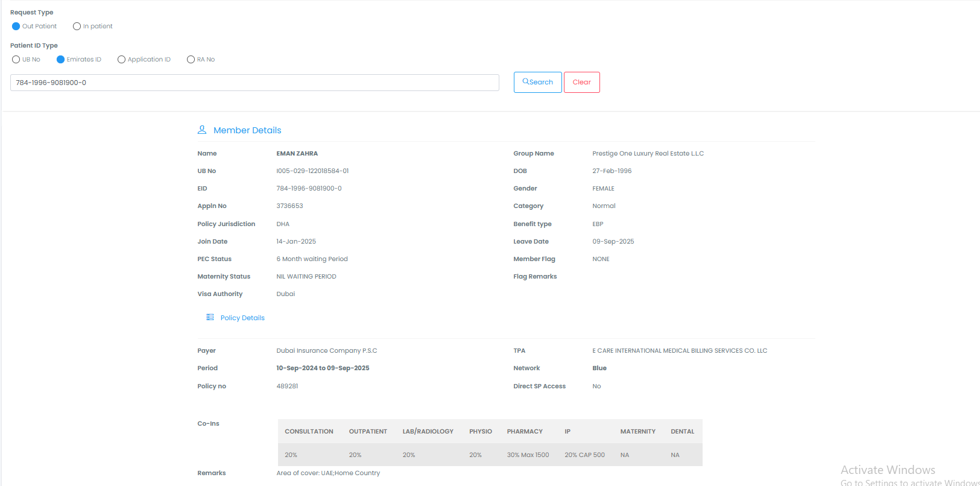Open the Policy Details link
This screenshot has height=486, width=980.
[242, 318]
